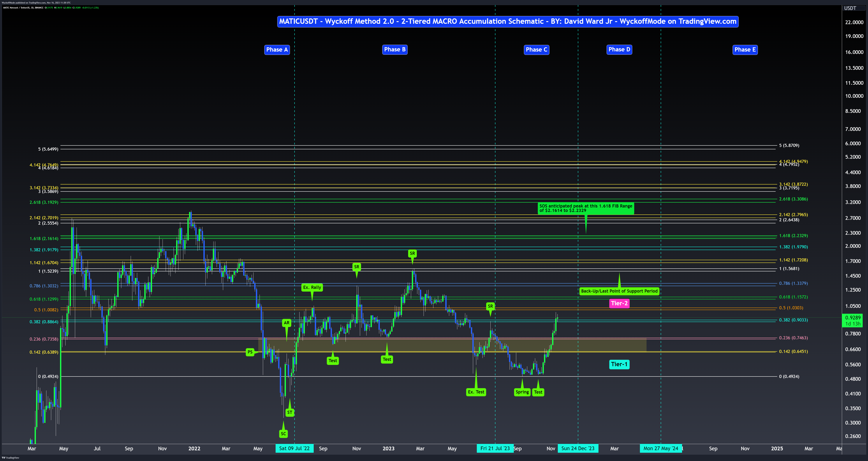
Task: Click the USDT currency label on the price axis
Action: coord(850,8)
